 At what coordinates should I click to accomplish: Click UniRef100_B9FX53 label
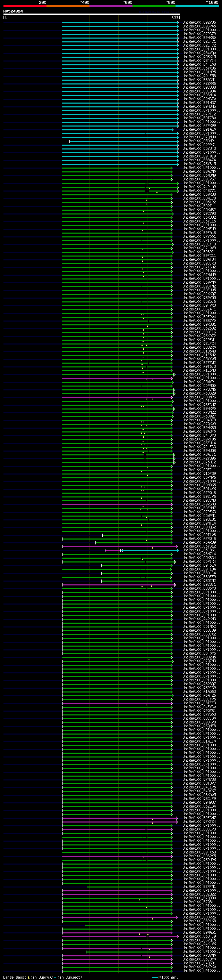coord(199,852)
